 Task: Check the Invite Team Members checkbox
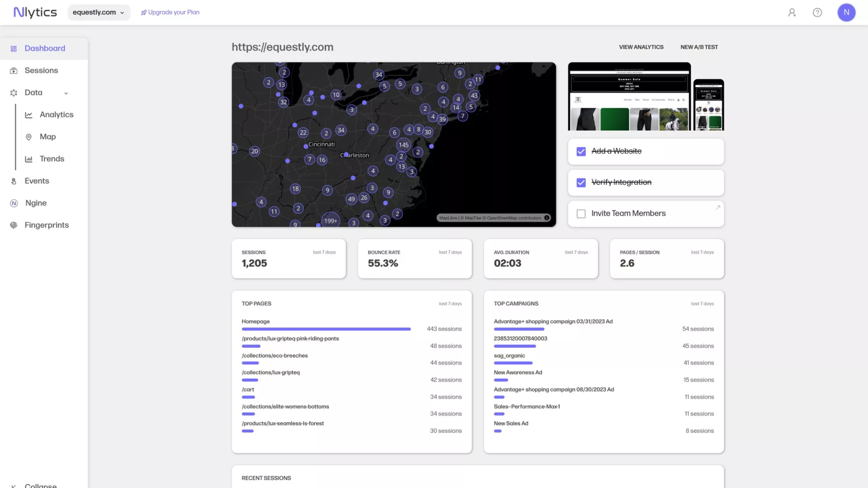[581, 214]
